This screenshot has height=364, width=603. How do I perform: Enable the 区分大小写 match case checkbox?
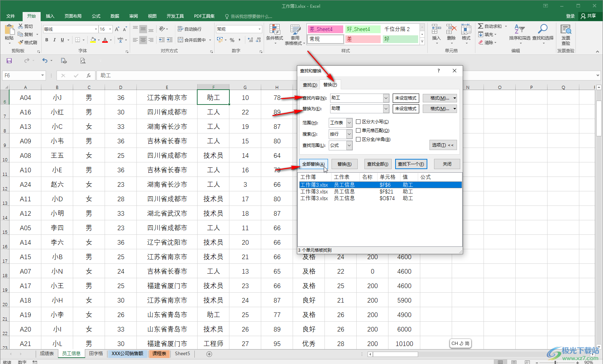tap(358, 122)
